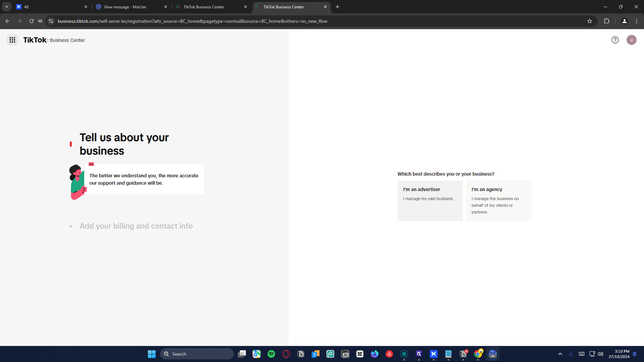Open CapCut from the taskbar
The height and width of the screenshot is (362, 644).
pyautogui.click(x=360, y=354)
